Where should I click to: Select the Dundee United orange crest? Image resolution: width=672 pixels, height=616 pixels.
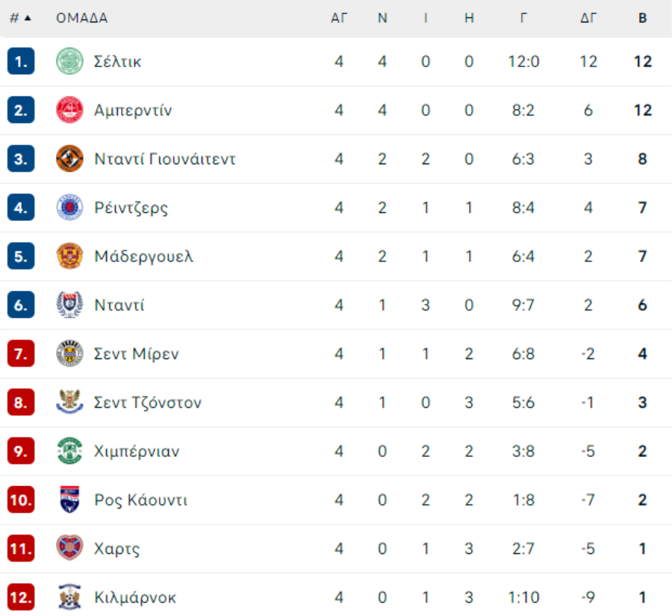coord(69,158)
